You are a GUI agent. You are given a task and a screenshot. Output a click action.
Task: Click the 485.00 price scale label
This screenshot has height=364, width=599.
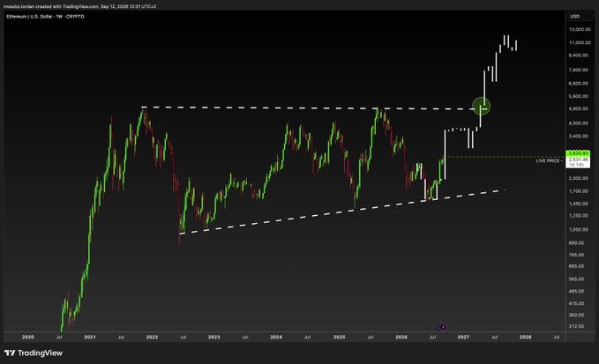(576, 292)
